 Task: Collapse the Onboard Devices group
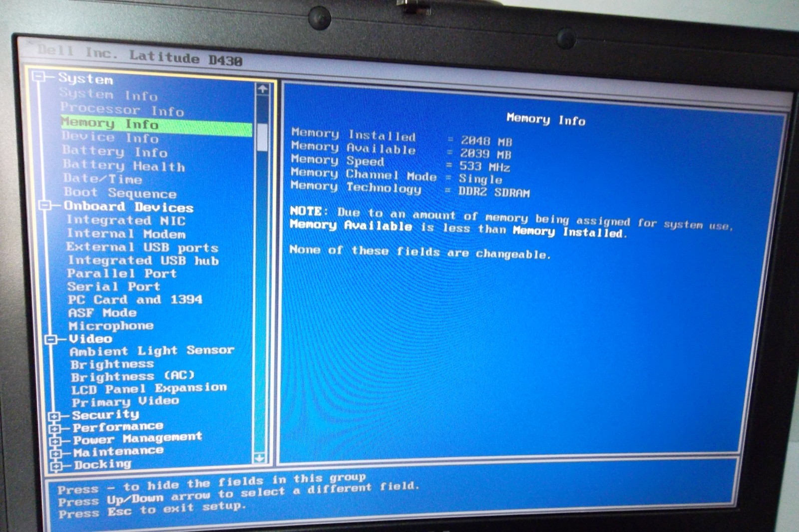44,205
